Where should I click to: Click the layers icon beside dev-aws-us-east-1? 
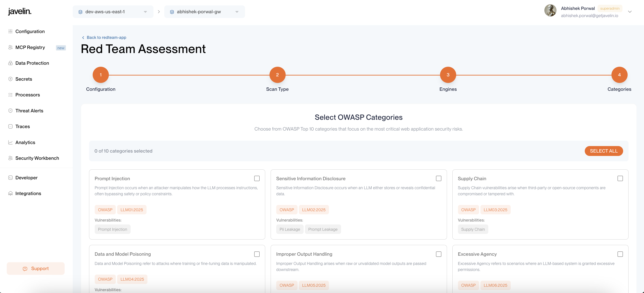(81, 12)
